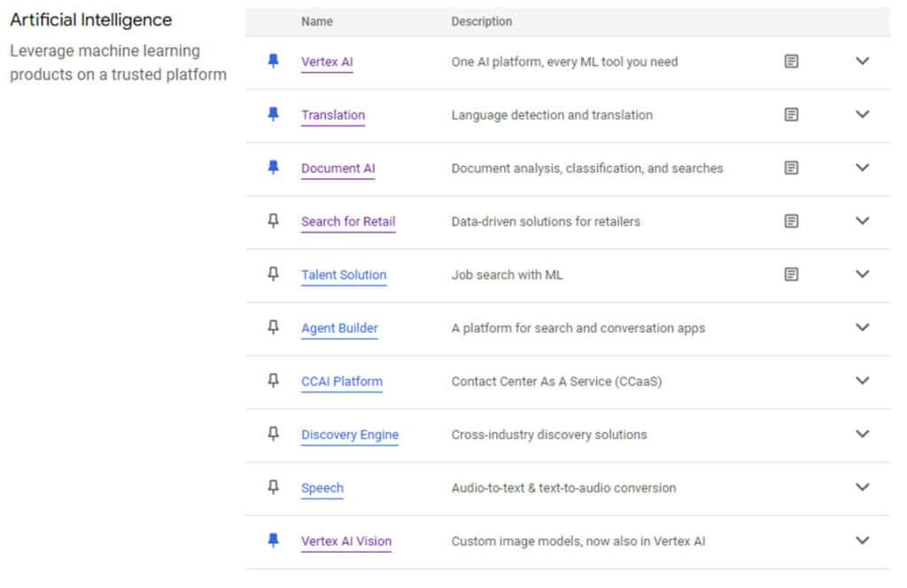The width and height of the screenshot is (907, 588).
Task: Expand details for Discovery Engine
Action: [x=862, y=434]
